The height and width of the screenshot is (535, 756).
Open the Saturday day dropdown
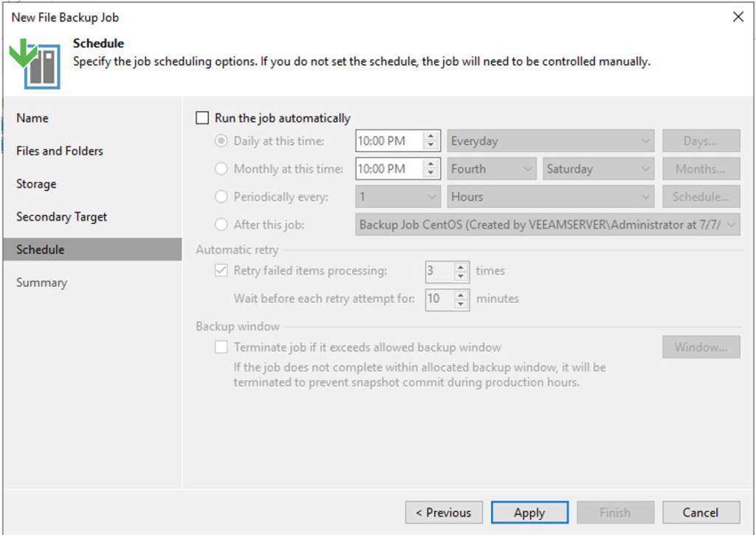click(598, 169)
